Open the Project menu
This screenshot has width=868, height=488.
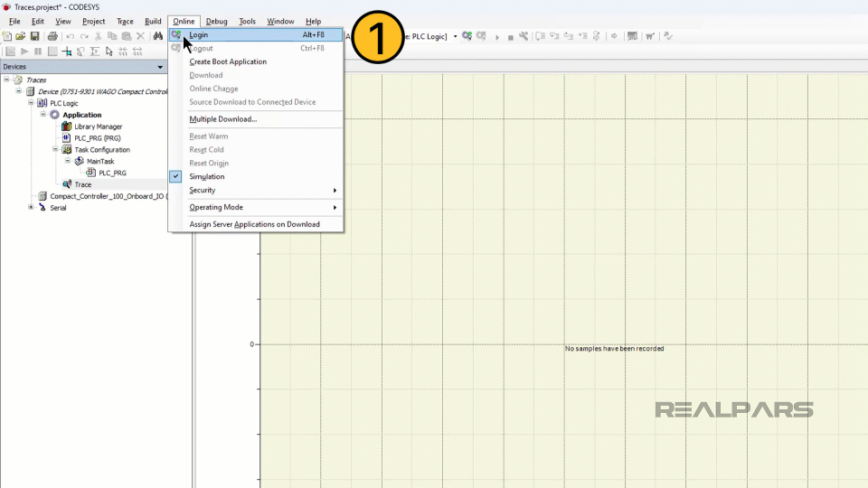(93, 21)
